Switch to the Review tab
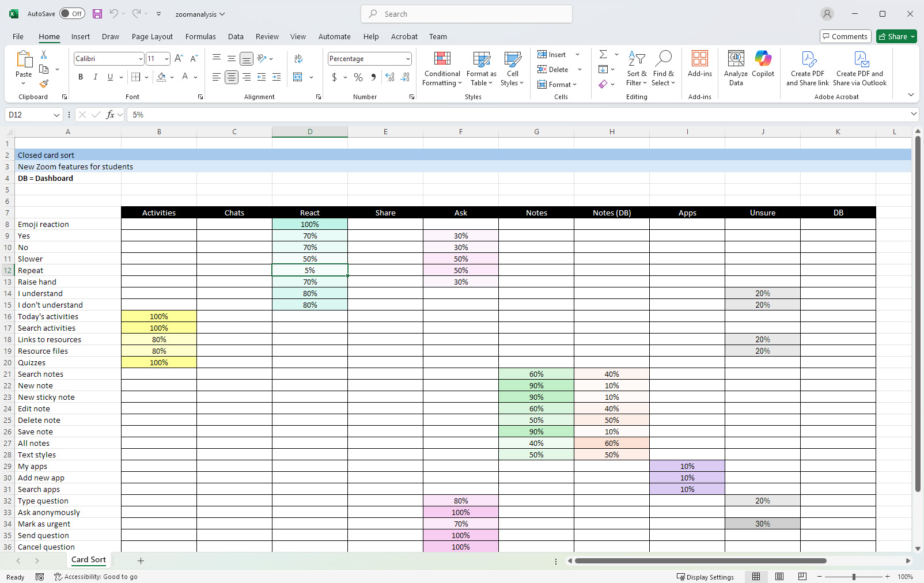924x583 pixels. pyautogui.click(x=267, y=36)
